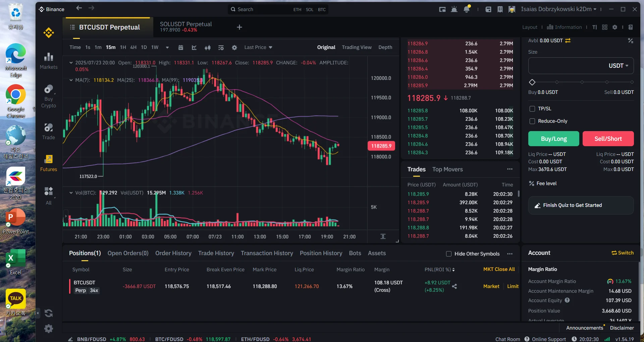
Task: Open the chart drawing tools icon
Action: pos(194,48)
